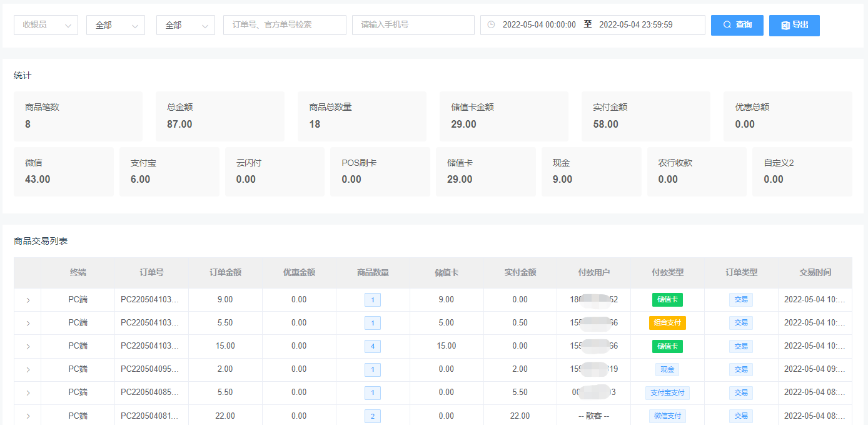The height and width of the screenshot is (425, 868).
Task: Select end date 2022-05-04 23:59:59
Action: tap(636, 25)
